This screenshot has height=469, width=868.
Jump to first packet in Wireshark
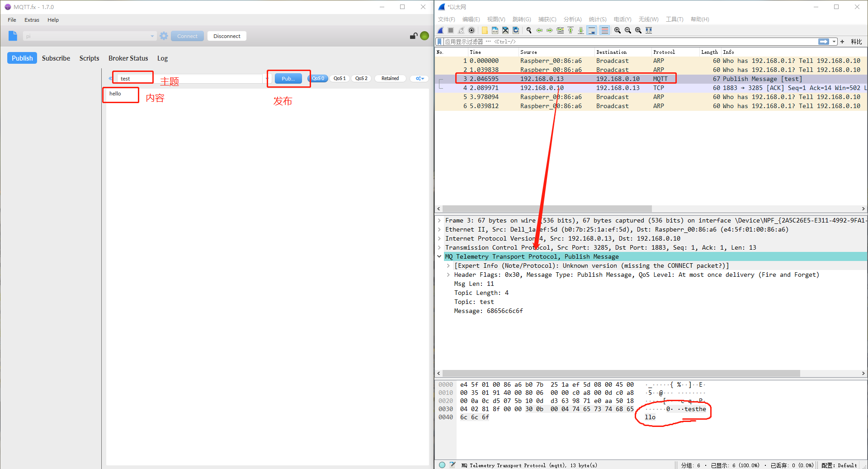click(x=571, y=30)
